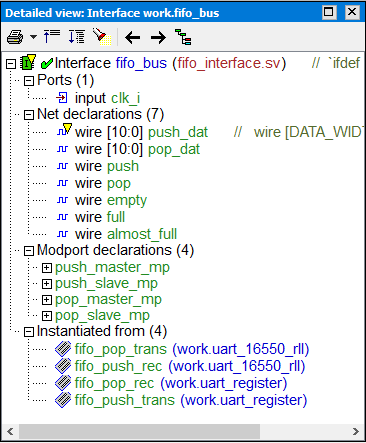Select the fifo_bus interface name
Image resolution: width=366 pixels, height=443 pixels.
[141, 63]
